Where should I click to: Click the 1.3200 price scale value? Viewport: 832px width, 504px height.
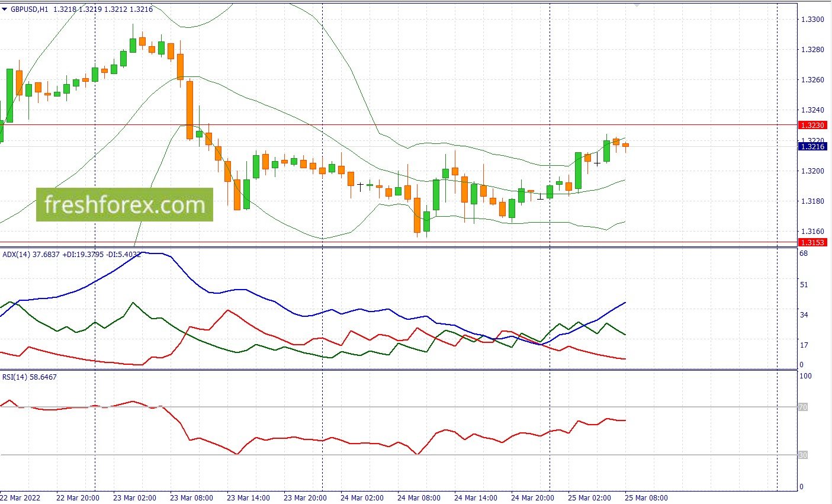click(x=812, y=171)
